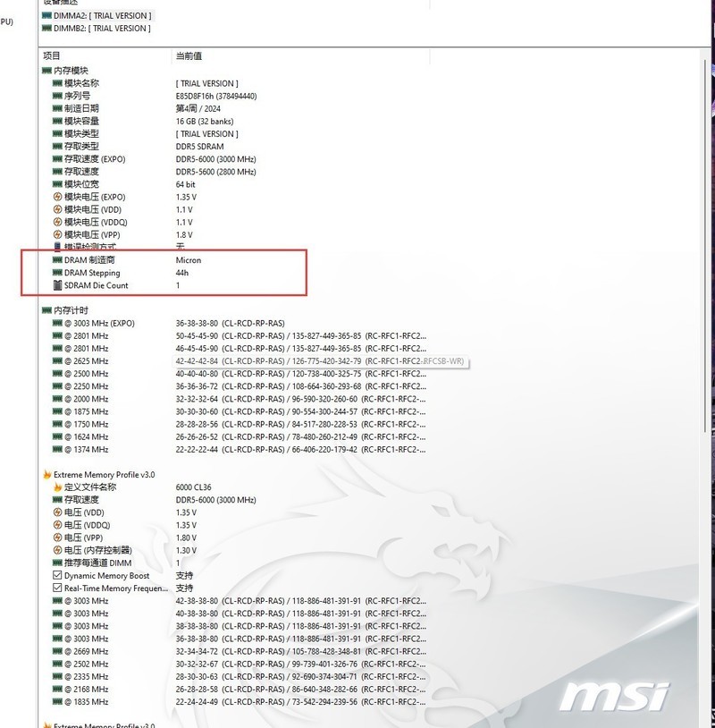Click the voltage icon beside 电压 (VPP)
The height and width of the screenshot is (728, 715).
click(x=57, y=538)
